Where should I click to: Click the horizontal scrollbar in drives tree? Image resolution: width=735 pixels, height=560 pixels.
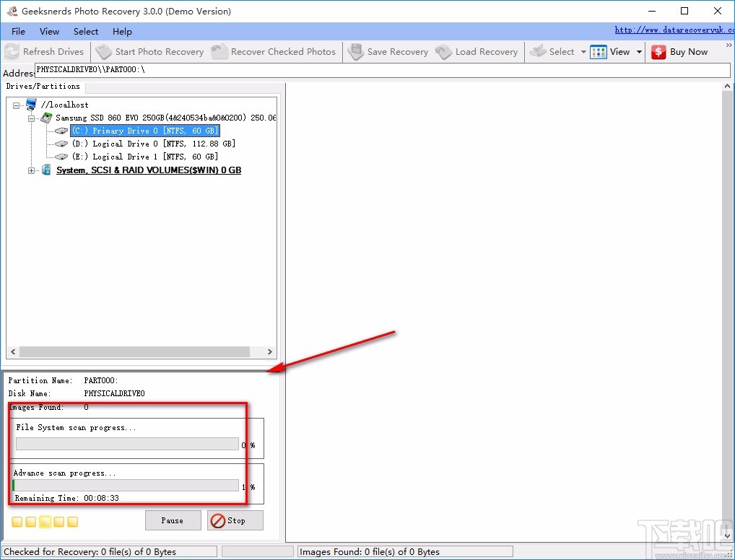point(134,351)
